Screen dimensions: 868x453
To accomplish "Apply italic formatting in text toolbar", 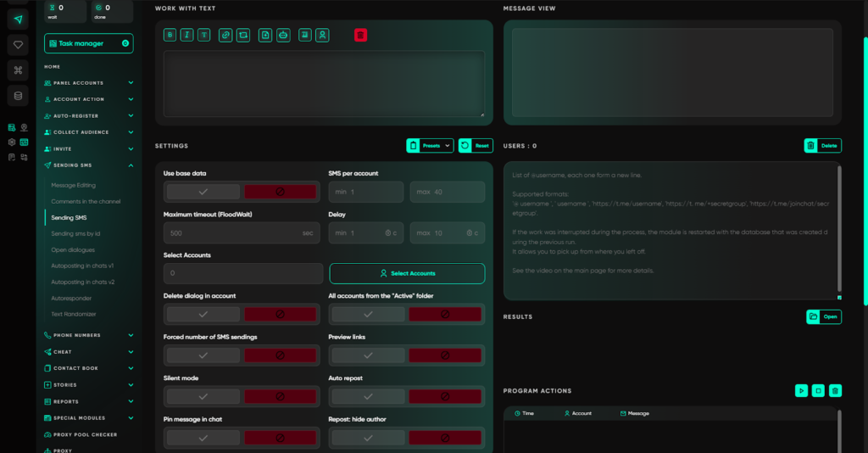I will 187,35.
